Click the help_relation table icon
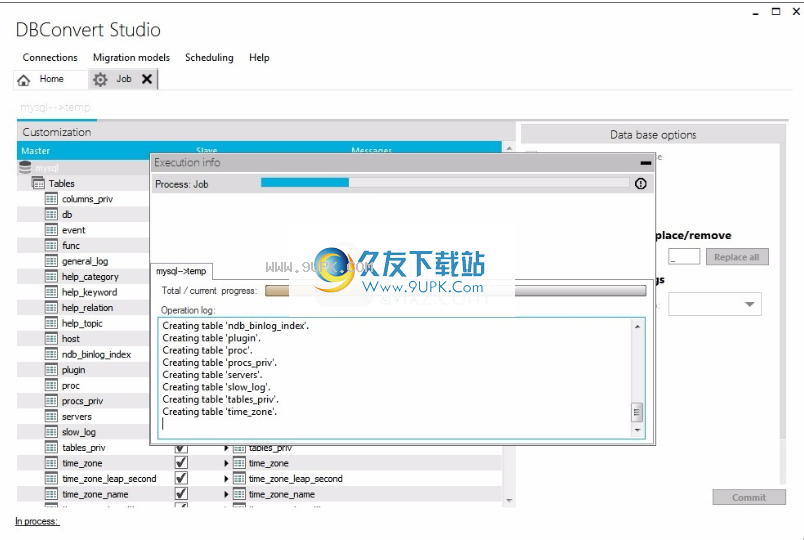The height and width of the screenshot is (540, 804). [51, 308]
